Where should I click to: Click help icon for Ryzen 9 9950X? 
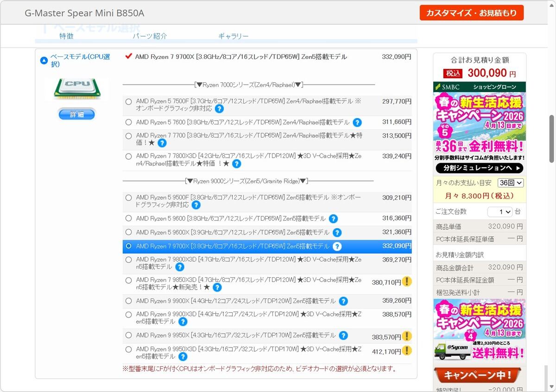(343, 336)
